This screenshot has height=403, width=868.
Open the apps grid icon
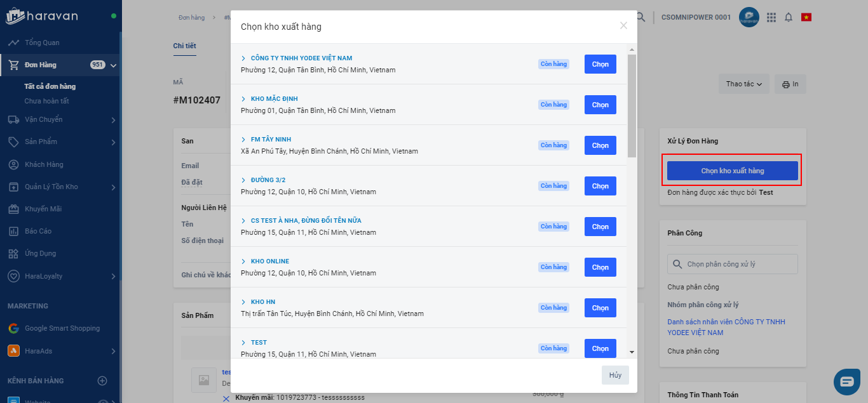tap(771, 18)
